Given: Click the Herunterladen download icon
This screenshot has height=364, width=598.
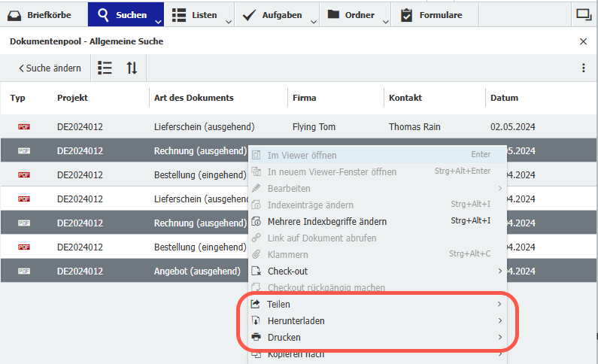Looking at the screenshot, I should 256,321.
